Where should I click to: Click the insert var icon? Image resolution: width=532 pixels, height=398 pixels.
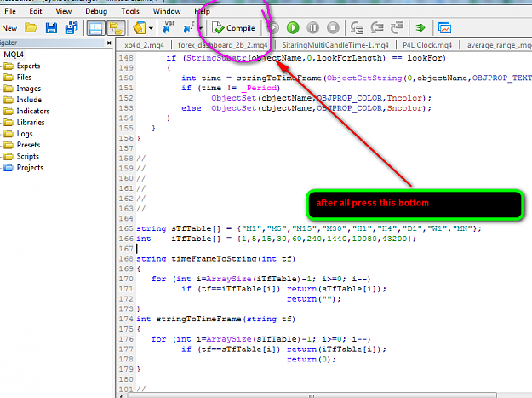(169, 27)
